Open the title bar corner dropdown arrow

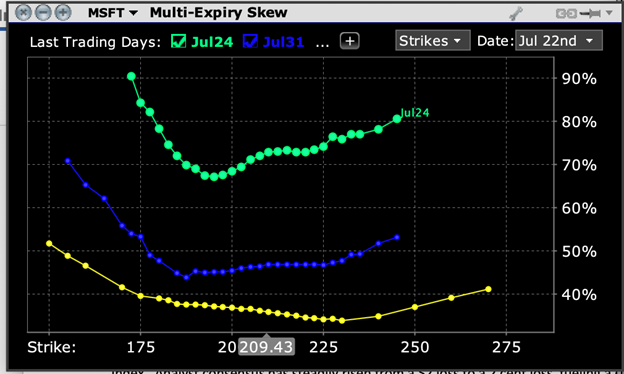click(x=609, y=13)
